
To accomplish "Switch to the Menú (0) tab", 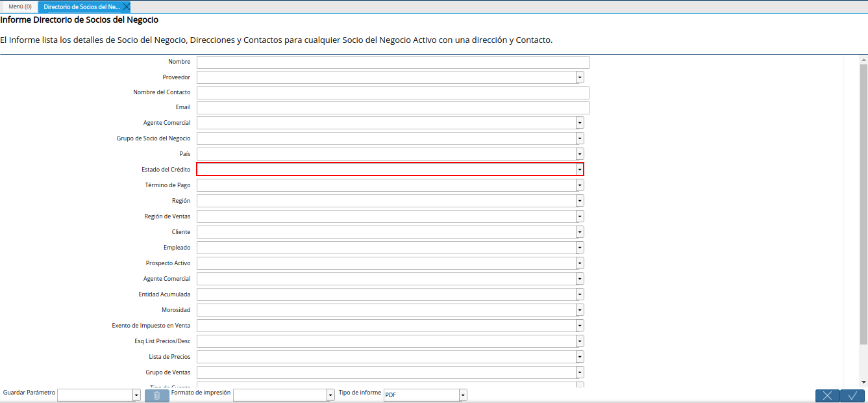I will [19, 6].
